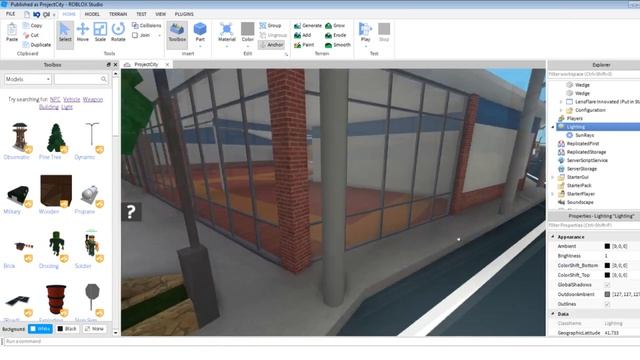Set toolbox background to Black
Image resolution: width=640 pixels, height=360 pixels.
click(x=67, y=329)
